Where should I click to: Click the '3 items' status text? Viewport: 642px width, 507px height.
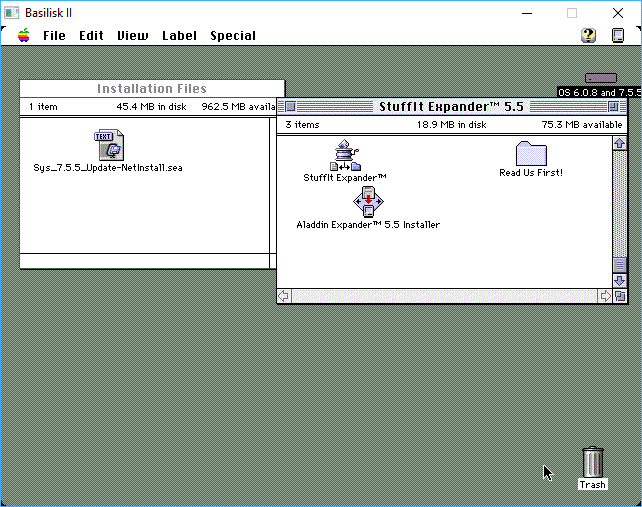coord(302,125)
